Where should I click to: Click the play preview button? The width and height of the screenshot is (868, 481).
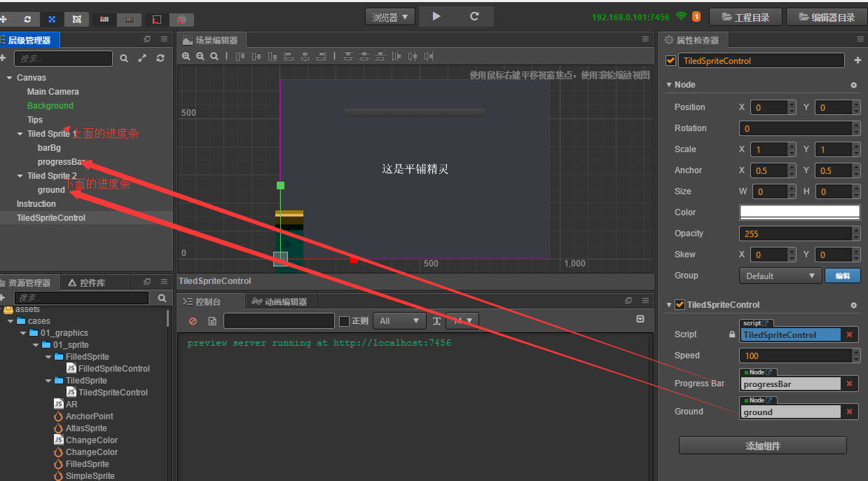coord(436,16)
